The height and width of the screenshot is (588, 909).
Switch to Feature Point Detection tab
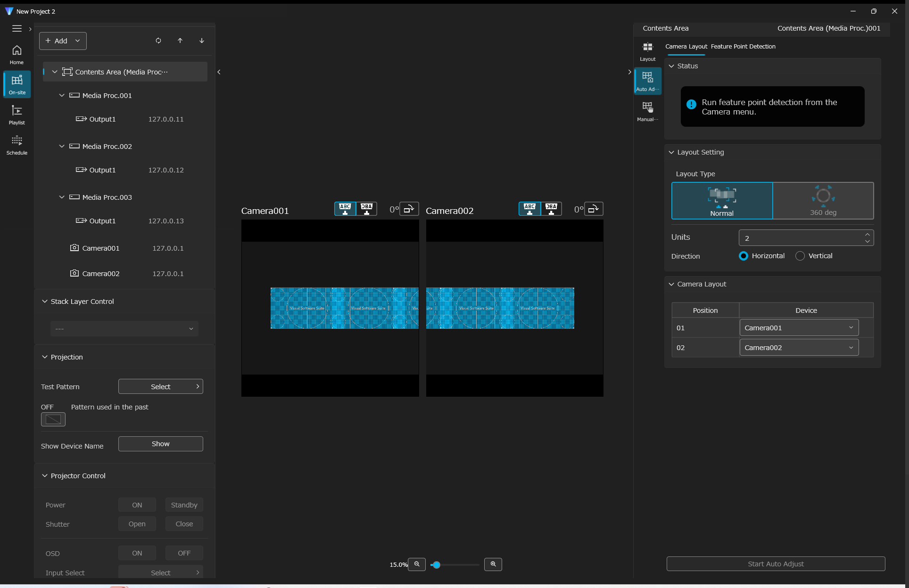coord(743,47)
